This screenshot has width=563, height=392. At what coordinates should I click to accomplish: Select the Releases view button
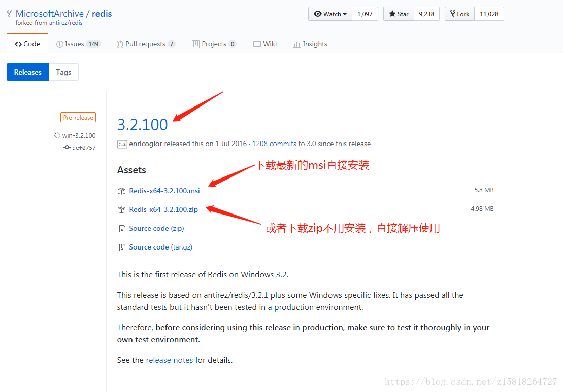[27, 72]
